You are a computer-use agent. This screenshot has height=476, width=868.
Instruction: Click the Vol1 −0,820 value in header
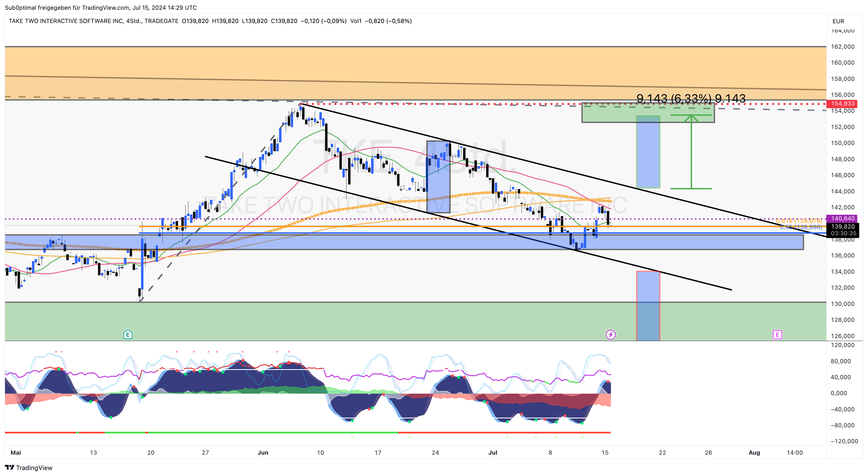click(381, 21)
